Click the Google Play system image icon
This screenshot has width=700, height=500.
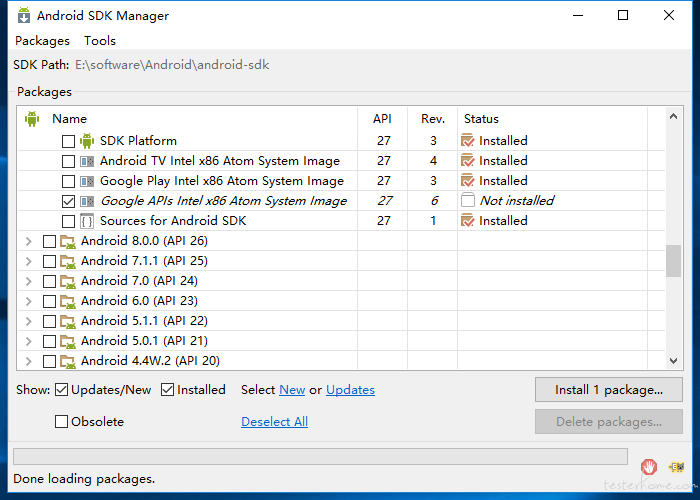pyautogui.click(x=87, y=181)
